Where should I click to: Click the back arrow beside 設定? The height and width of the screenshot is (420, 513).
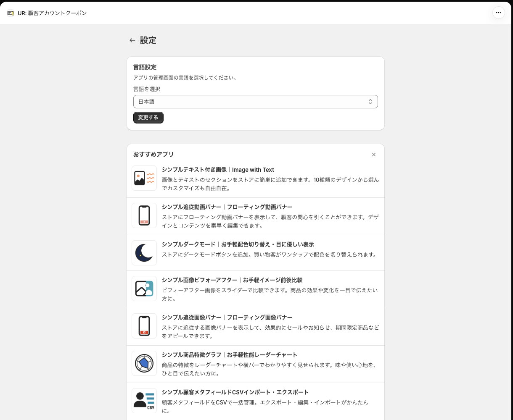[132, 40]
